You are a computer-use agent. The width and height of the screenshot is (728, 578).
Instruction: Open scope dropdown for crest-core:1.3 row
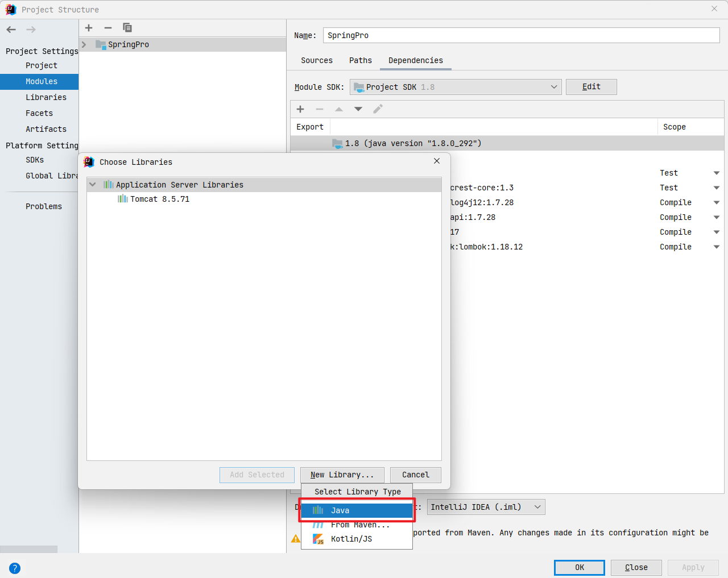point(717,188)
